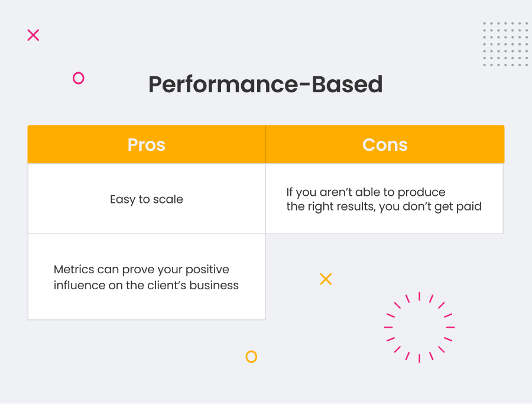532x404 pixels.
Task: Click the small pink circle beside the title
Action: coord(78,78)
